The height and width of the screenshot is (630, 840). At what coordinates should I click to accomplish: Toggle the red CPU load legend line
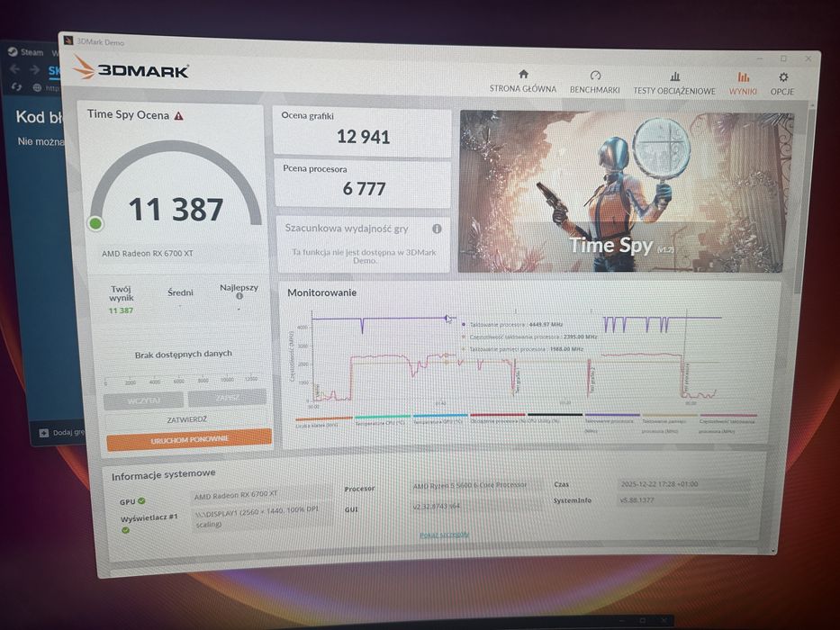498,415
